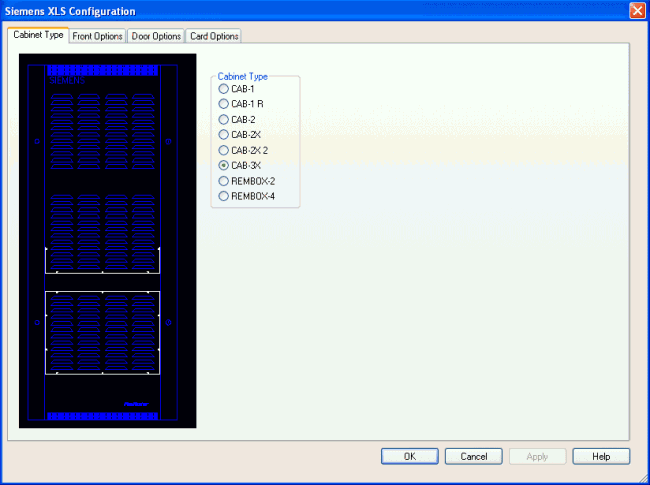Open the Card Options tab

(x=214, y=36)
